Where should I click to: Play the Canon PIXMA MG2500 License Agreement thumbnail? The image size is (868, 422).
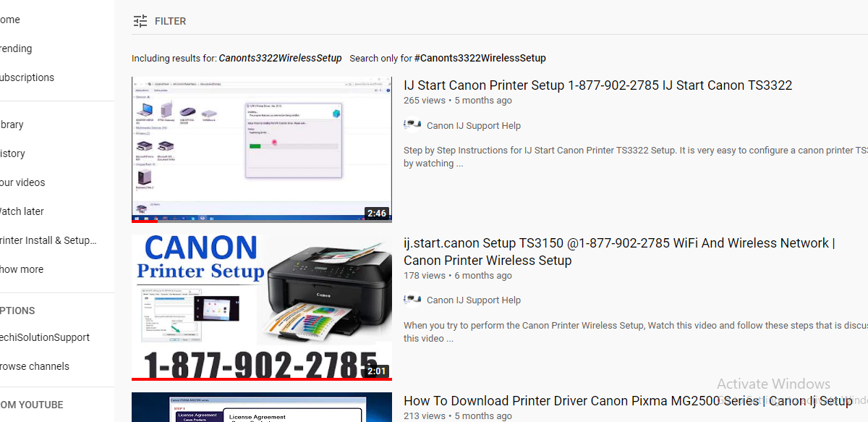262,408
